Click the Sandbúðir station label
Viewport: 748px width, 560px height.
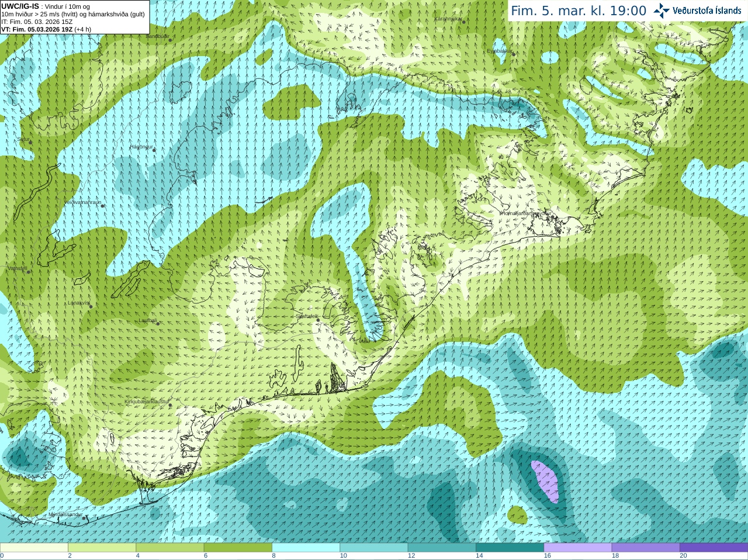157,36
